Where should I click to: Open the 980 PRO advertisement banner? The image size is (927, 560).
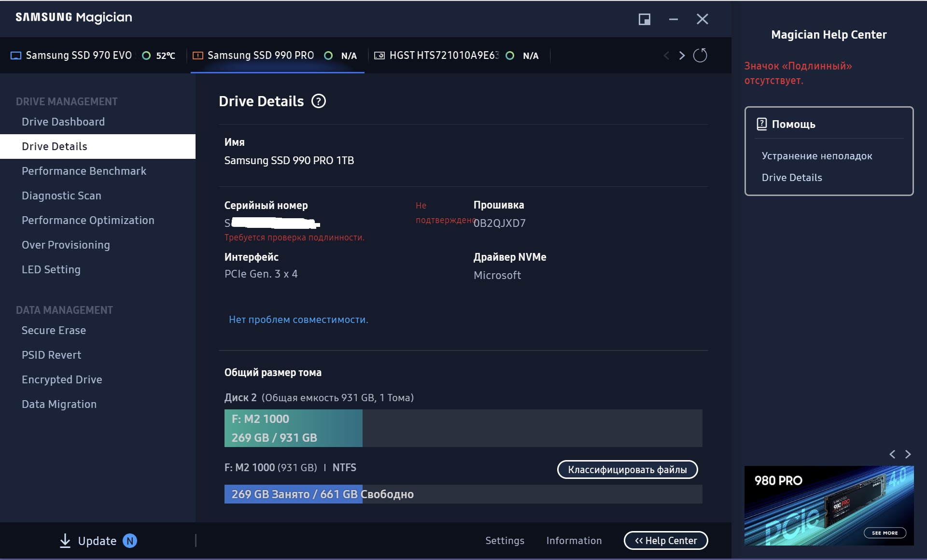pyautogui.click(x=829, y=505)
